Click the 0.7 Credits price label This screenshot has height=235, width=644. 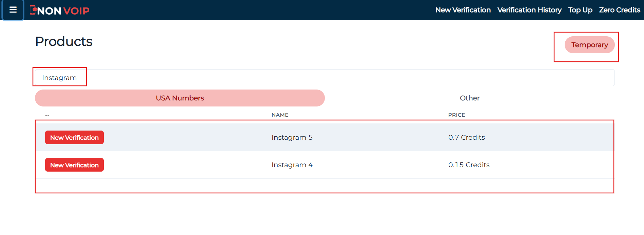(x=466, y=137)
